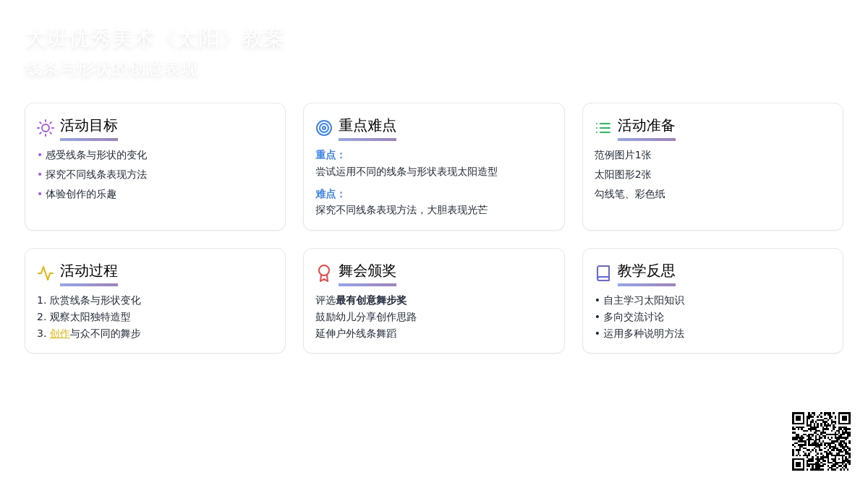This screenshot has width=868, height=488.
Task: Click the 重点难点 heading
Action: [x=367, y=126]
